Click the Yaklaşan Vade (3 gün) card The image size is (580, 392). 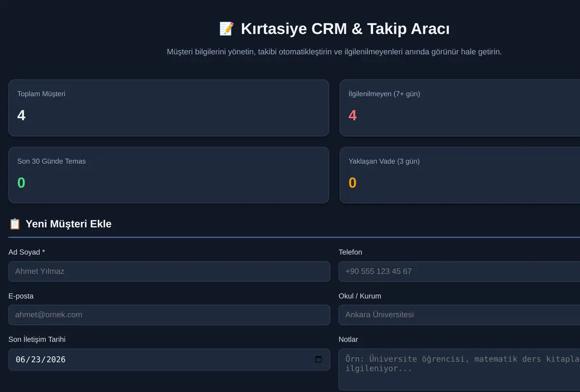pos(460,175)
